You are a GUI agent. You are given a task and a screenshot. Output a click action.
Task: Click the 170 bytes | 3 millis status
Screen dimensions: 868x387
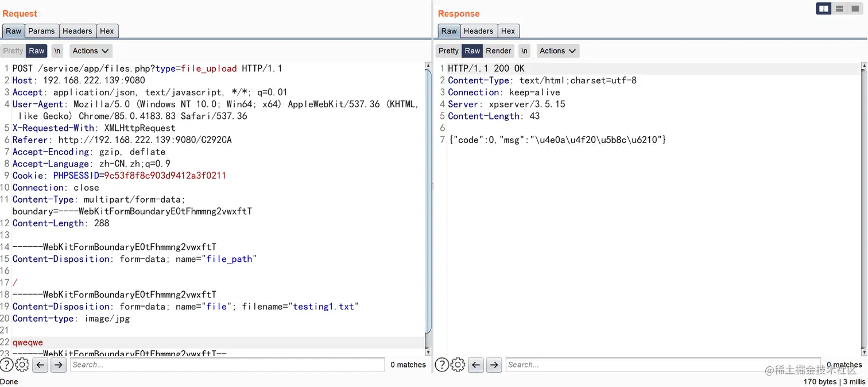point(835,382)
